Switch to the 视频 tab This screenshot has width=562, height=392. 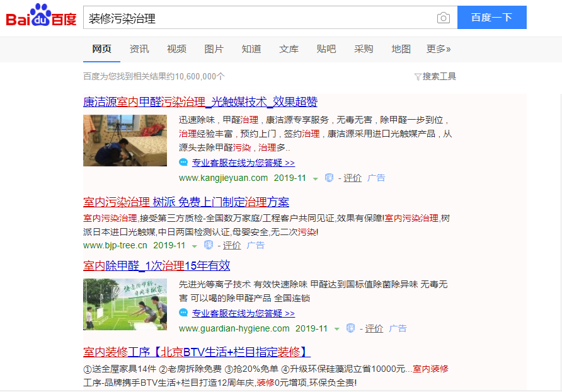[176, 49]
